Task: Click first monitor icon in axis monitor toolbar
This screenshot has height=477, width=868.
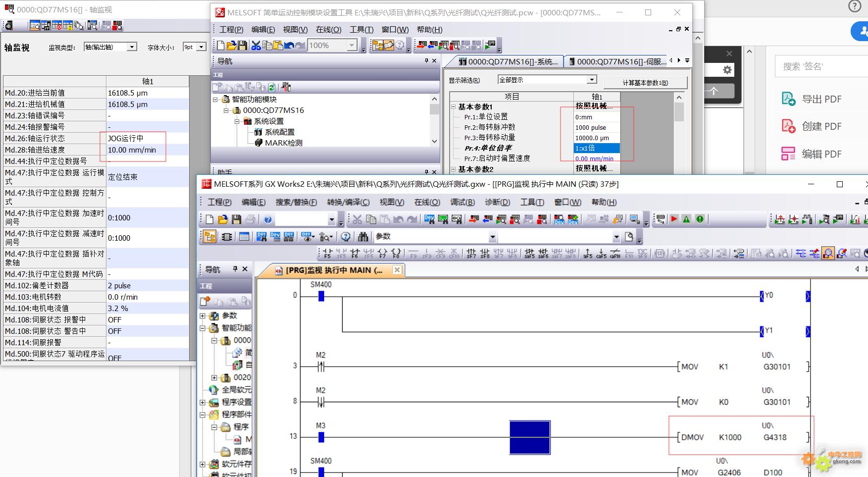Action: [x=35, y=25]
